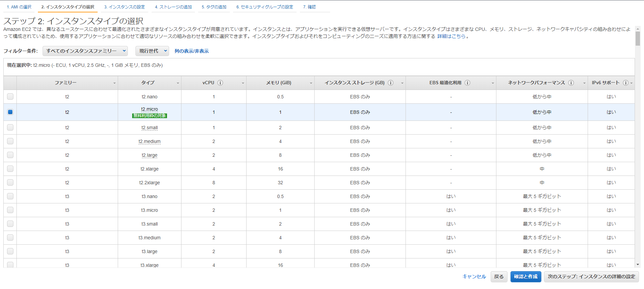The width and height of the screenshot is (644, 289).
Task: Click the t2.medium type label
Action: (150, 141)
